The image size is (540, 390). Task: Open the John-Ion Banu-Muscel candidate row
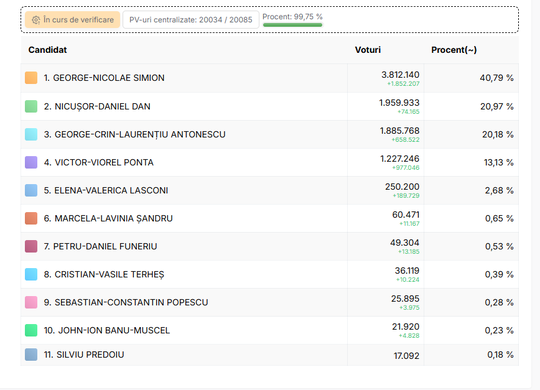click(270, 330)
